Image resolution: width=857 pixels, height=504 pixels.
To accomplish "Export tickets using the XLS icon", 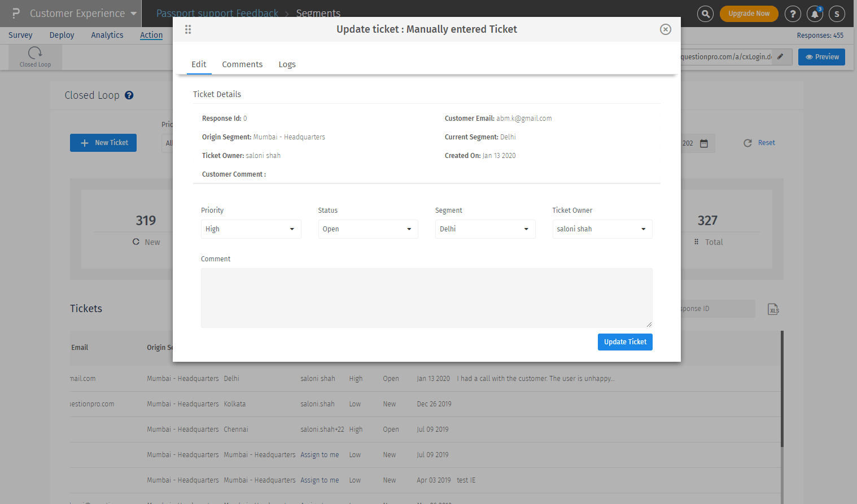I will (x=773, y=309).
